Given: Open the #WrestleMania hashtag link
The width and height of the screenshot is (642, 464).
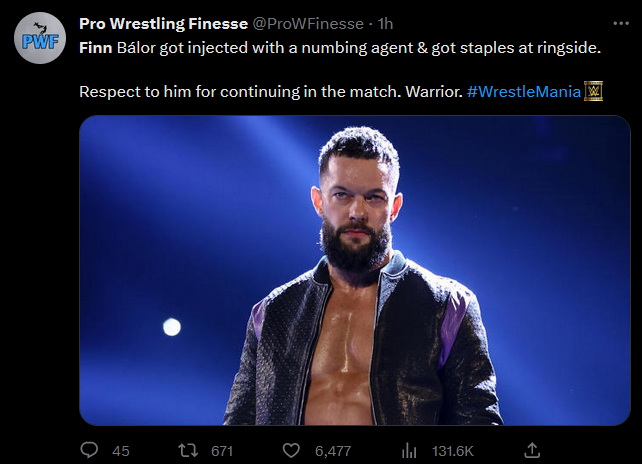Looking at the screenshot, I should click(524, 92).
